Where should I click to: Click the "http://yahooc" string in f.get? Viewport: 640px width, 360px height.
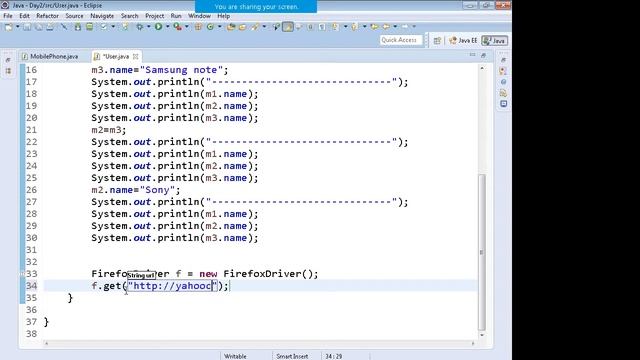[173, 286]
